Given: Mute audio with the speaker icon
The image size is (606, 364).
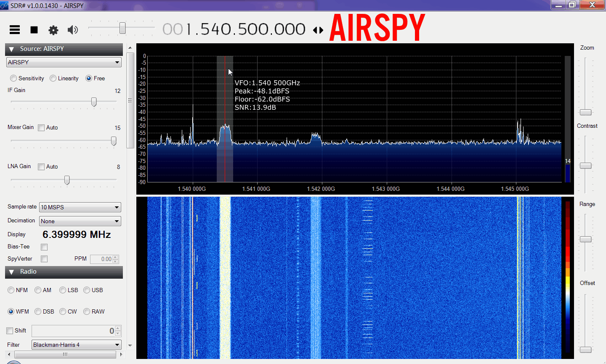Looking at the screenshot, I should pos(73,29).
